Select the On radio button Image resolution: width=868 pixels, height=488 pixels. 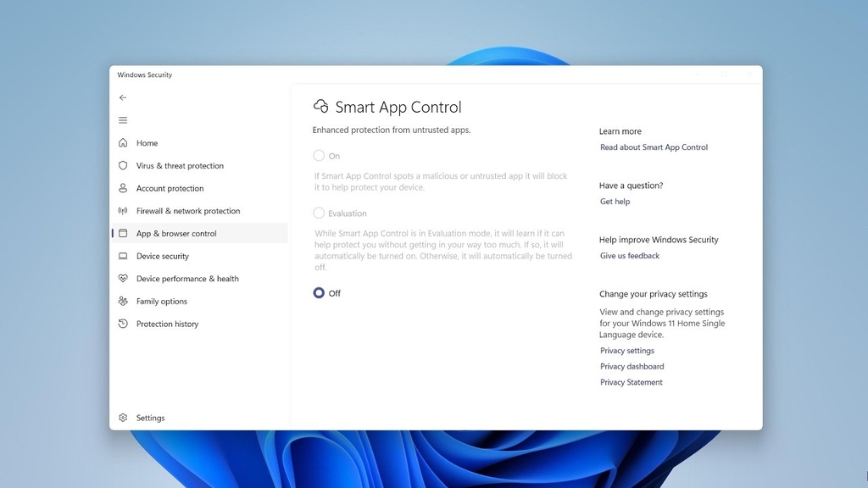pyautogui.click(x=319, y=156)
